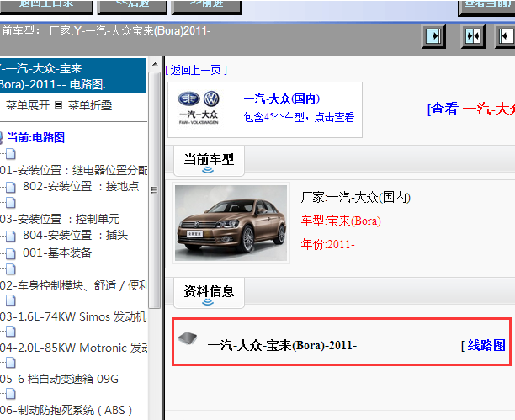
Task: Open 804-安装位置：插头 tree item
Action: tap(75, 235)
